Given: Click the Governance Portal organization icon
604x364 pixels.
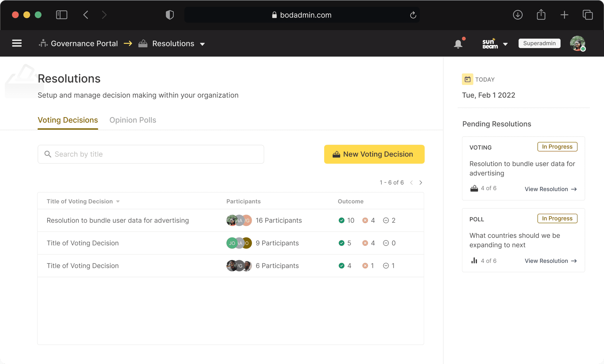Looking at the screenshot, I should [43, 43].
